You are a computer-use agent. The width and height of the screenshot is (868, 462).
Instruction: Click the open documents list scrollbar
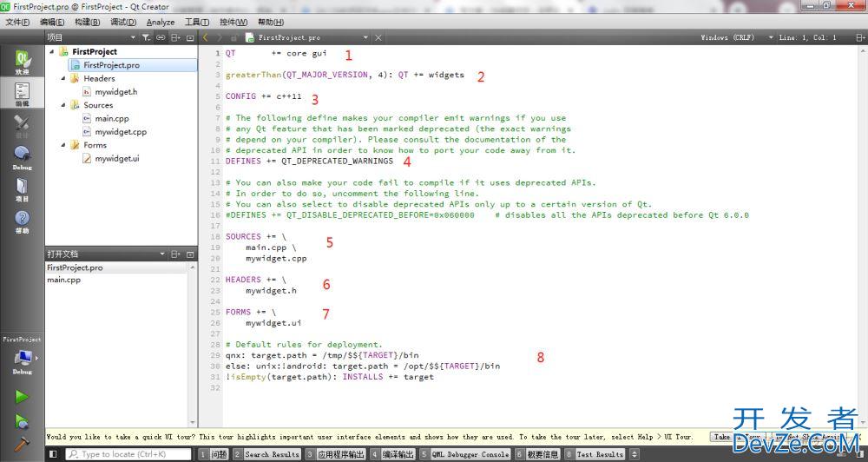point(193,345)
